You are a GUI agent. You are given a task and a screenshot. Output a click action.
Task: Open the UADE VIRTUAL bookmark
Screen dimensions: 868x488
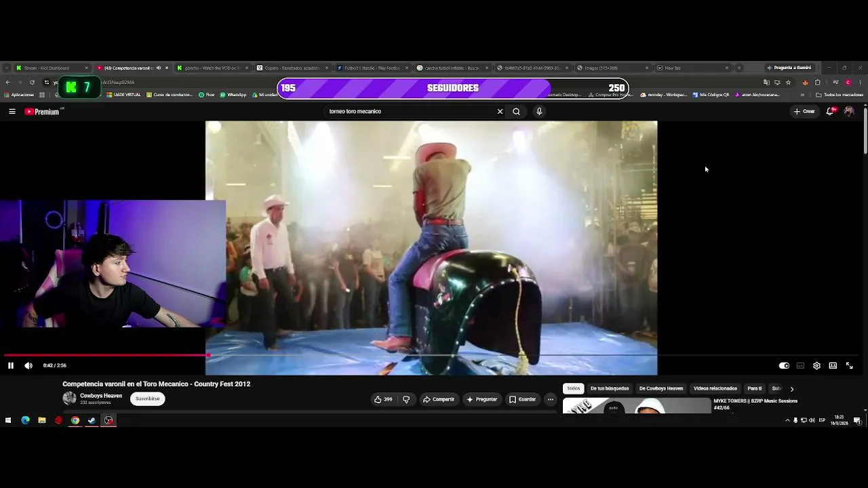click(123, 95)
